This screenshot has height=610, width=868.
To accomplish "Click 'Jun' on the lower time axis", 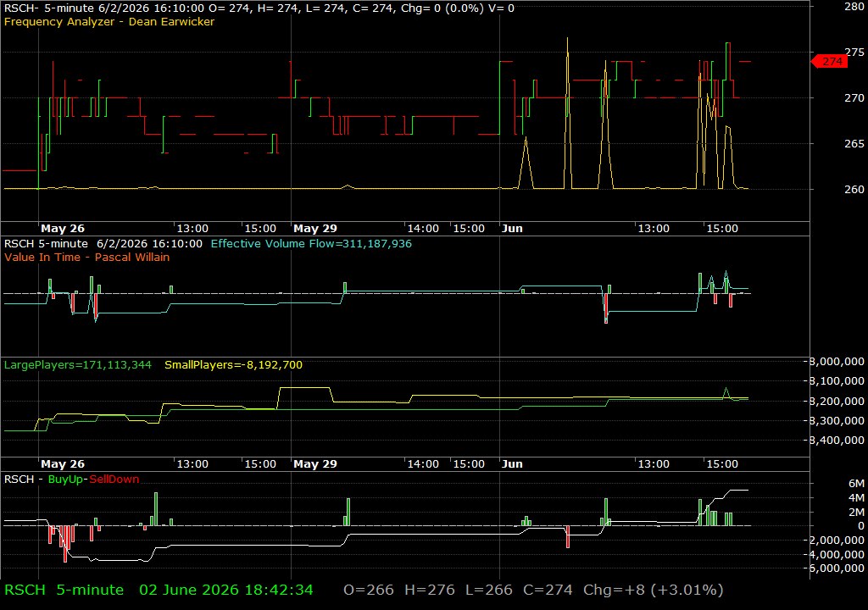I will click(x=512, y=464).
